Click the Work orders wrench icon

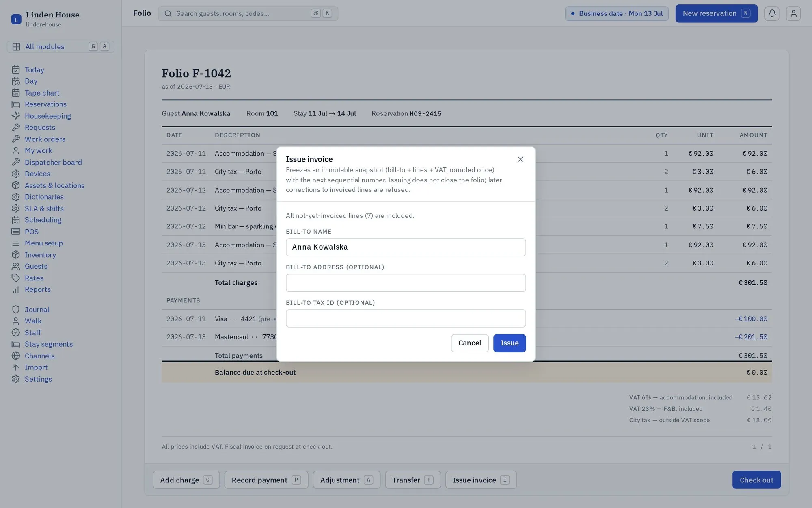point(16,139)
